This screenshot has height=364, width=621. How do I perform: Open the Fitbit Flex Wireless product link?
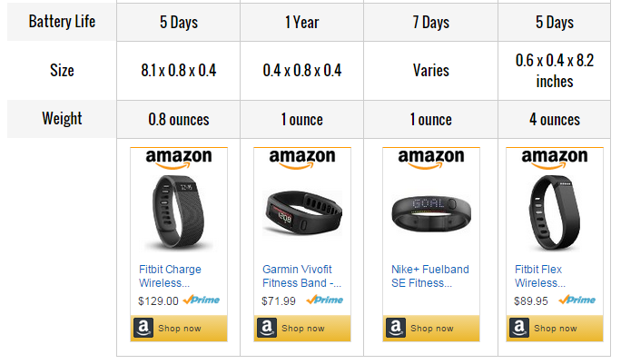pos(538,276)
